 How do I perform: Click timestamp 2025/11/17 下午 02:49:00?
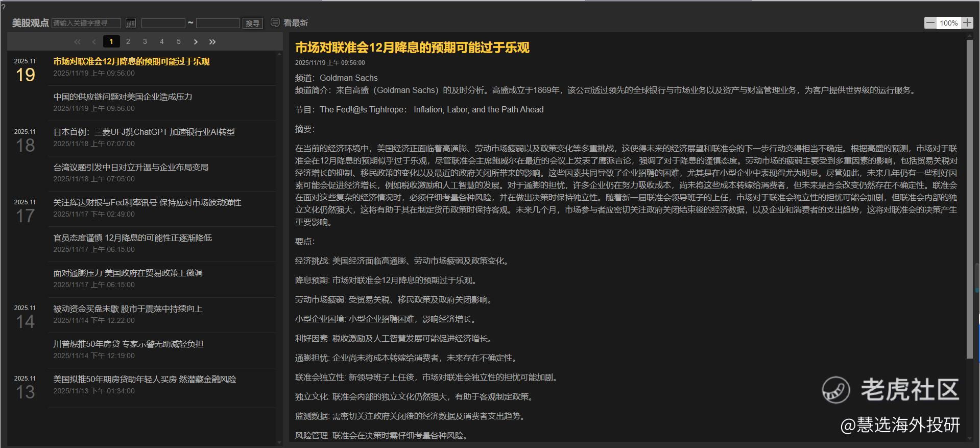[94, 215]
